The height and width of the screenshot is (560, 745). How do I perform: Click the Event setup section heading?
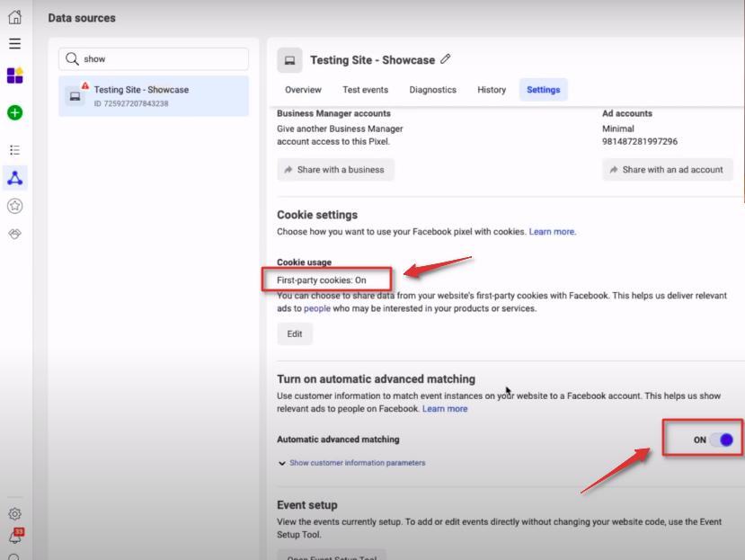tap(307, 505)
